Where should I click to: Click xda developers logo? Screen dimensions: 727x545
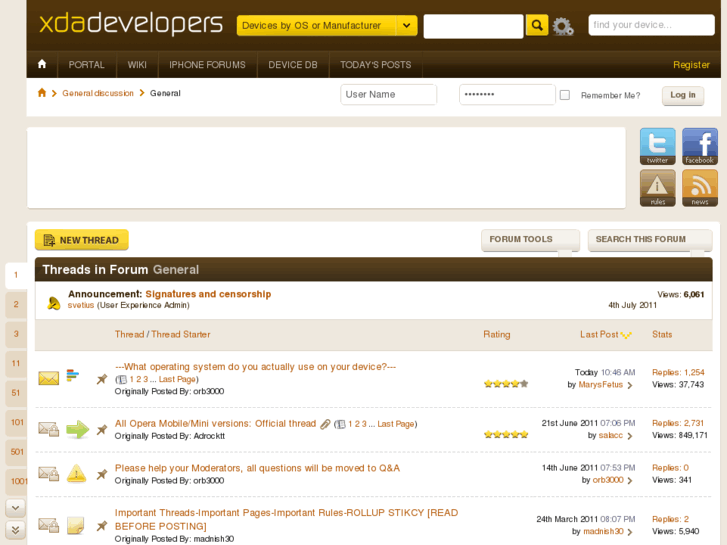[131, 24]
